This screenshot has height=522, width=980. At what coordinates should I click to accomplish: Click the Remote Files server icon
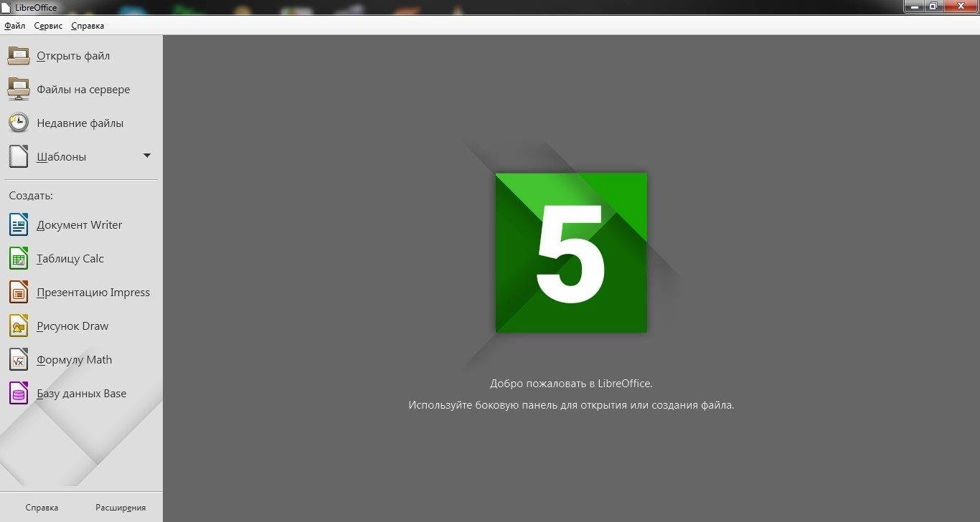(x=19, y=90)
